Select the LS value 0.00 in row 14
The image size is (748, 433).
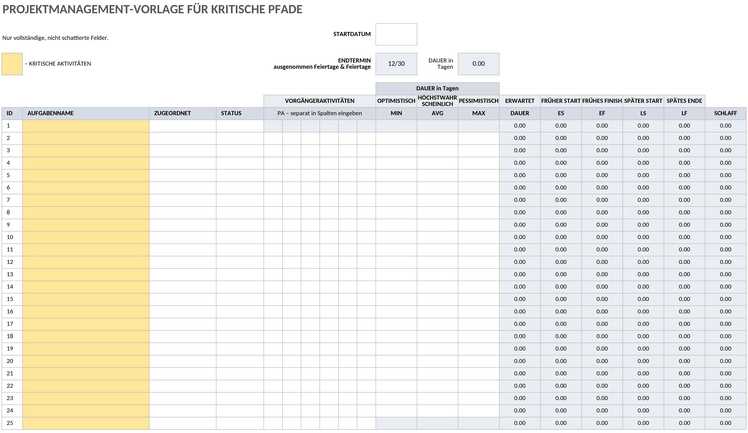tap(643, 287)
